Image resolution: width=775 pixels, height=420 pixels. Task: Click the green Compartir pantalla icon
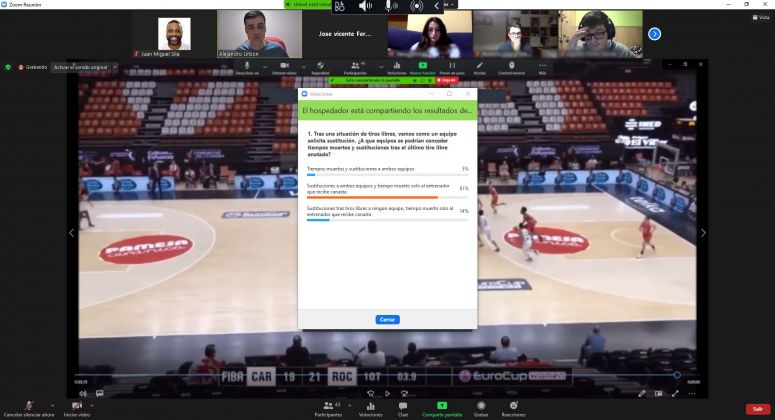click(x=442, y=406)
